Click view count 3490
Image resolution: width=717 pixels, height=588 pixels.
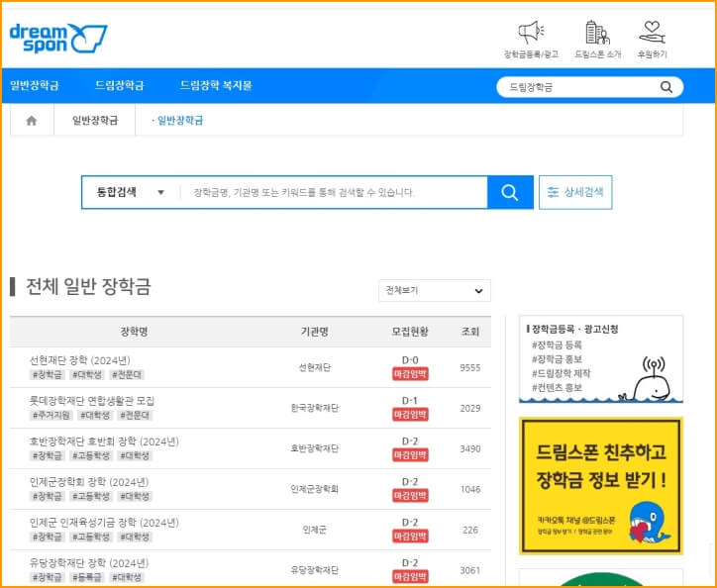[x=470, y=448]
